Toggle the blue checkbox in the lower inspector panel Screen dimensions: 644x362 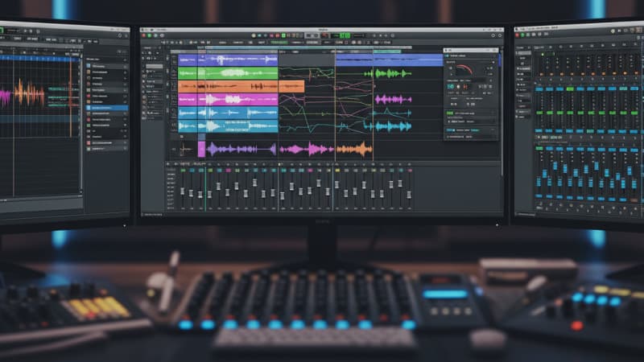449,129
